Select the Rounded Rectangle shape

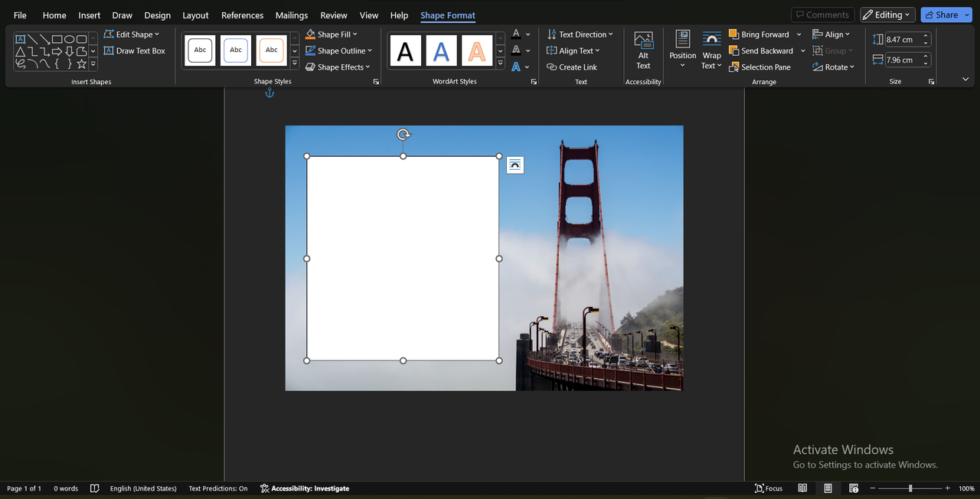[x=82, y=39]
